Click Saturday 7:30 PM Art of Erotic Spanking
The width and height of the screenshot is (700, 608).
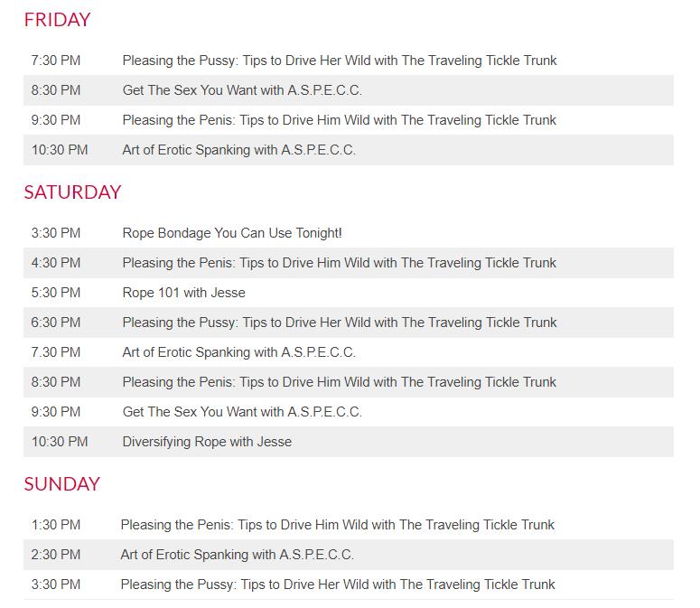click(238, 352)
